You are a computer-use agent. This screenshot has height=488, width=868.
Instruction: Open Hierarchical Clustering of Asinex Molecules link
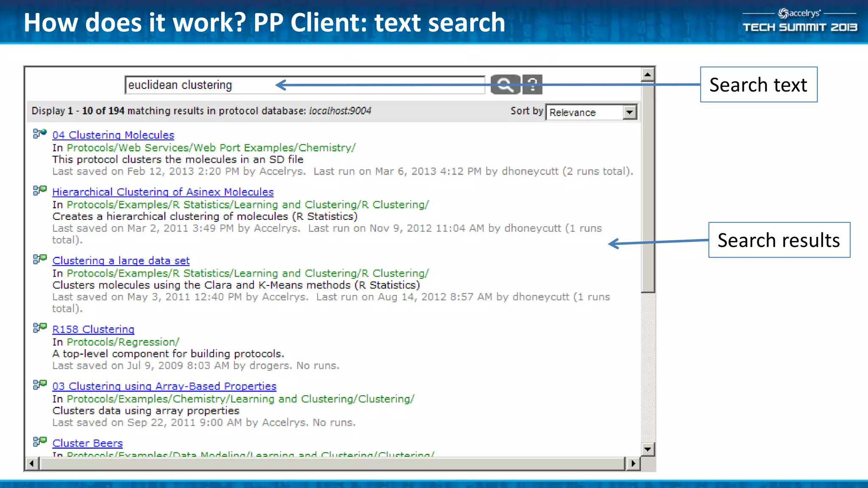tap(163, 192)
